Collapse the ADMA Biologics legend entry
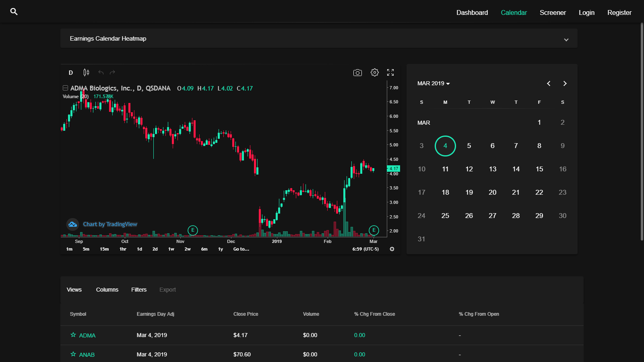 click(65, 88)
